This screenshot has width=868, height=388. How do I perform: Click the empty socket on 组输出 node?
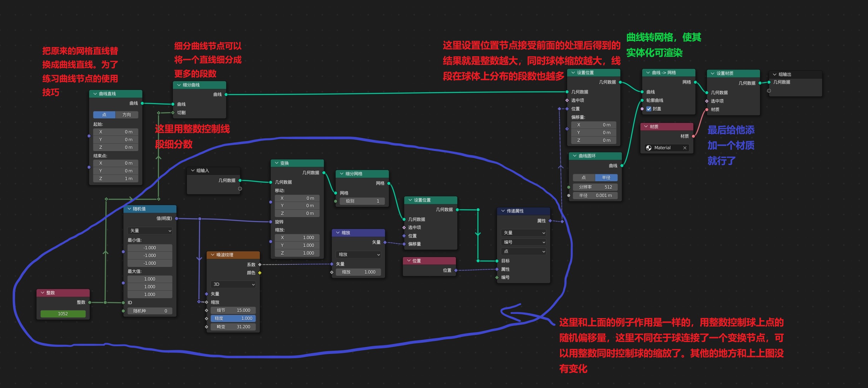(x=769, y=91)
